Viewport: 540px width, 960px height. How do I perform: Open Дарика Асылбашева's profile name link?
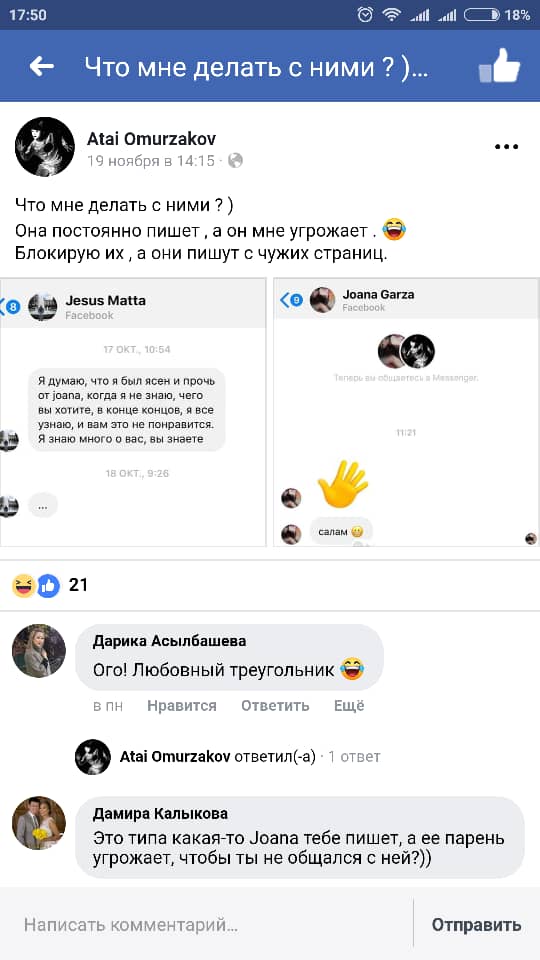click(170, 641)
